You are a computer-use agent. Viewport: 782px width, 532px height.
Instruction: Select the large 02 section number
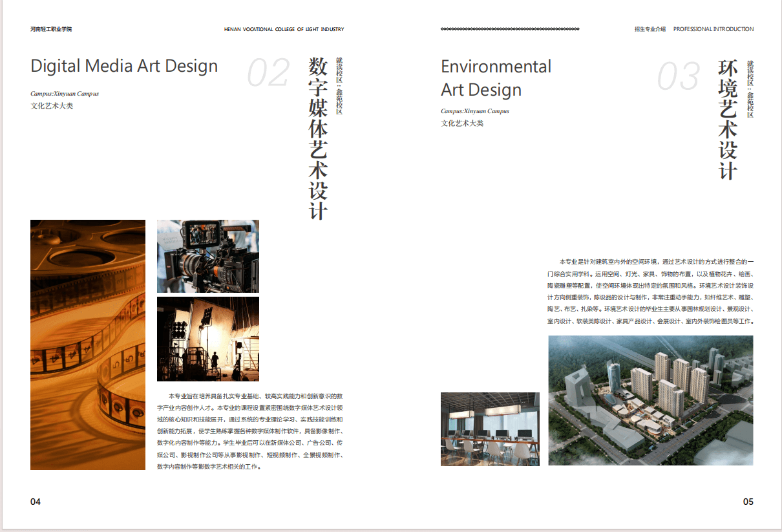pos(268,74)
